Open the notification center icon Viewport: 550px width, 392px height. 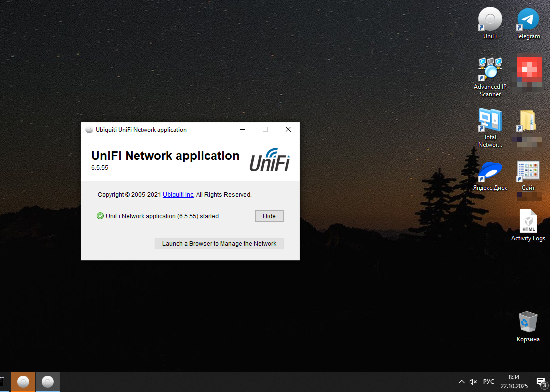click(541, 382)
